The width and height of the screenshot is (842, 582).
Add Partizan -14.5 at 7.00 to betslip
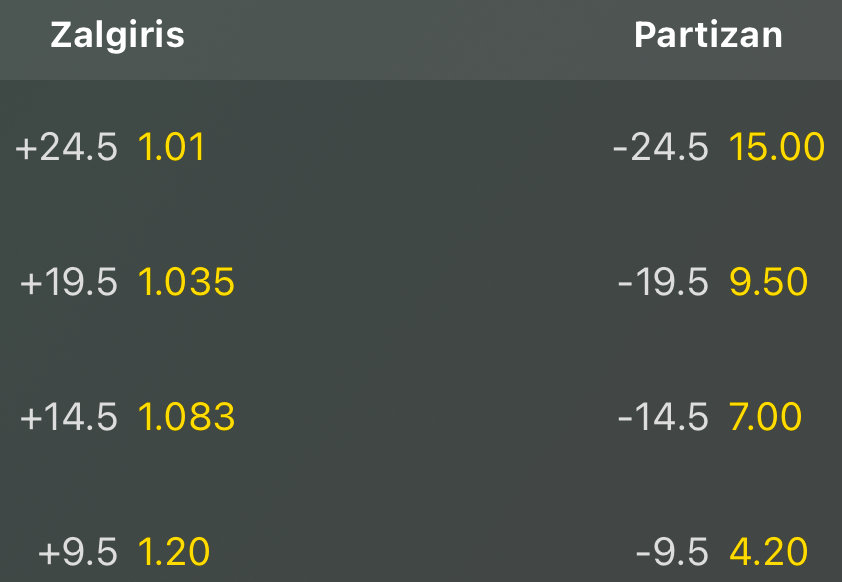[x=765, y=417]
